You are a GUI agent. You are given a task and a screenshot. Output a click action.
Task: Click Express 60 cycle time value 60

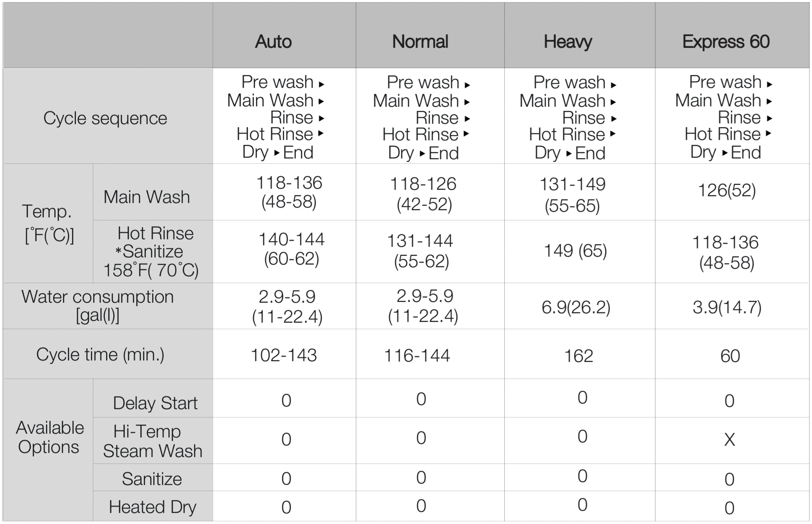coord(730,356)
